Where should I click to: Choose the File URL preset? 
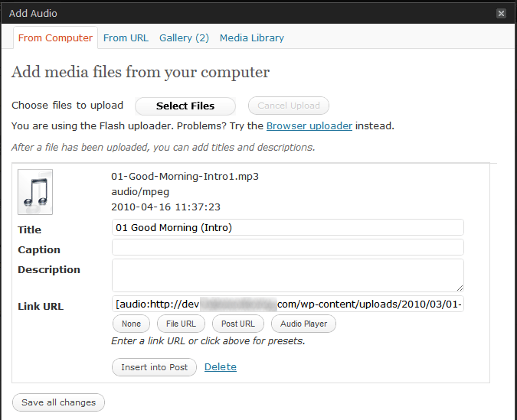point(181,324)
